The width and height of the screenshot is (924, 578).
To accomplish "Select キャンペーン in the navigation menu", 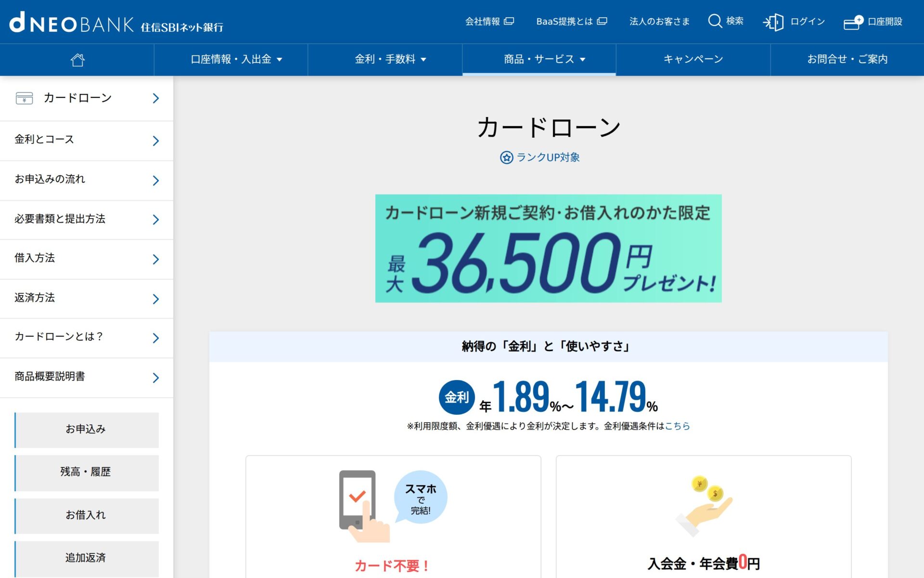I will coord(692,59).
